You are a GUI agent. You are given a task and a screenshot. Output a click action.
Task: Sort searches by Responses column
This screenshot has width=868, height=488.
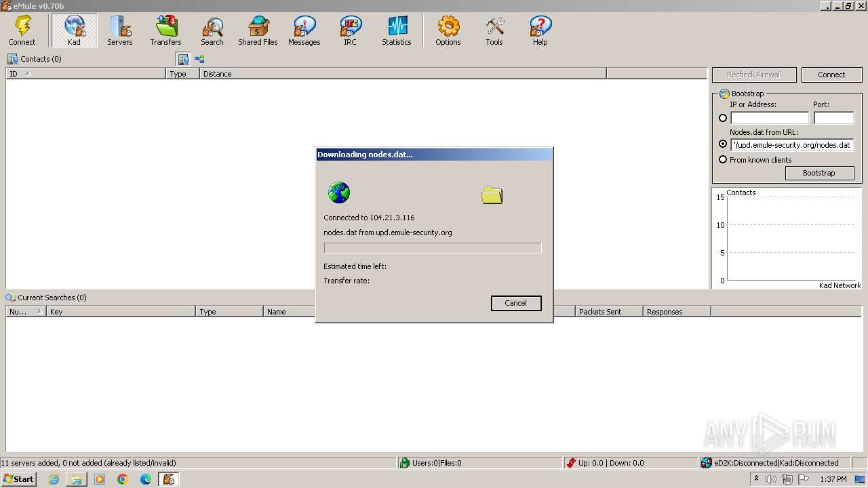(x=677, y=312)
